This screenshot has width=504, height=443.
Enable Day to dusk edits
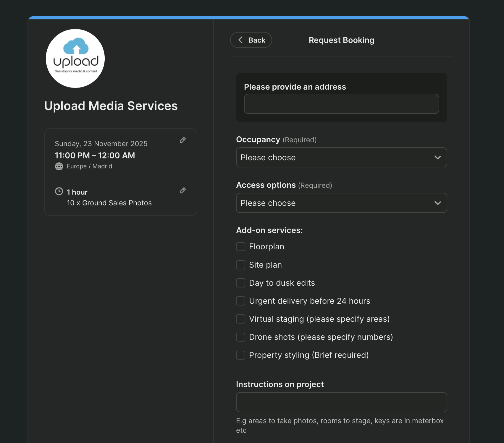pos(240,283)
